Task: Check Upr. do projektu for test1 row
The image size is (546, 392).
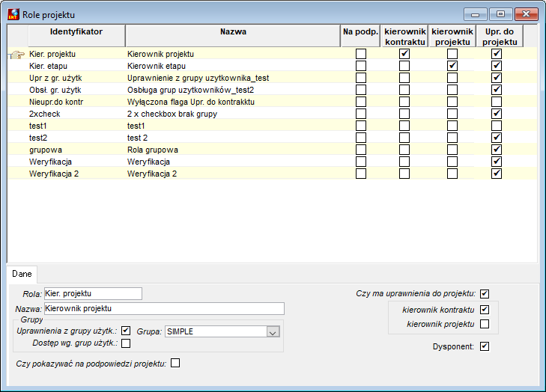Action: pyautogui.click(x=497, y=126)
